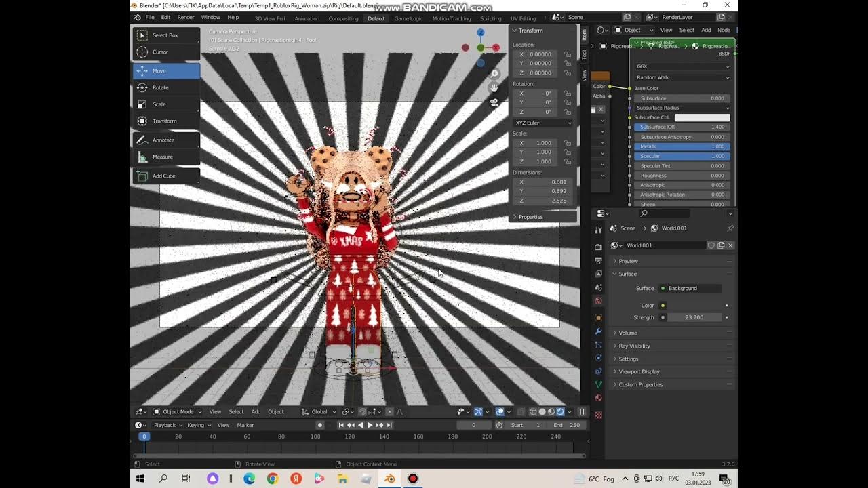Viewport: 868px width, 488px height.
Task: Switch to the Animation workspace tab
Action: (x=307, y=18)
